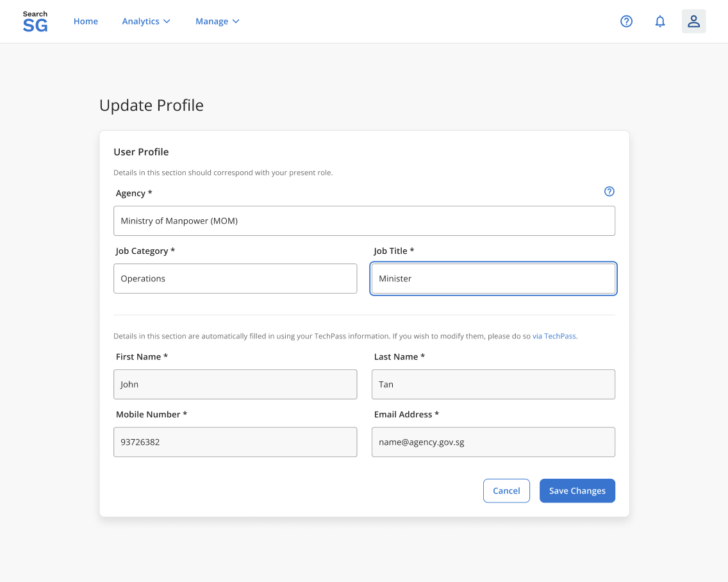Click the SearchSG logo
The image size is (728, 582).
click(35, 21)
